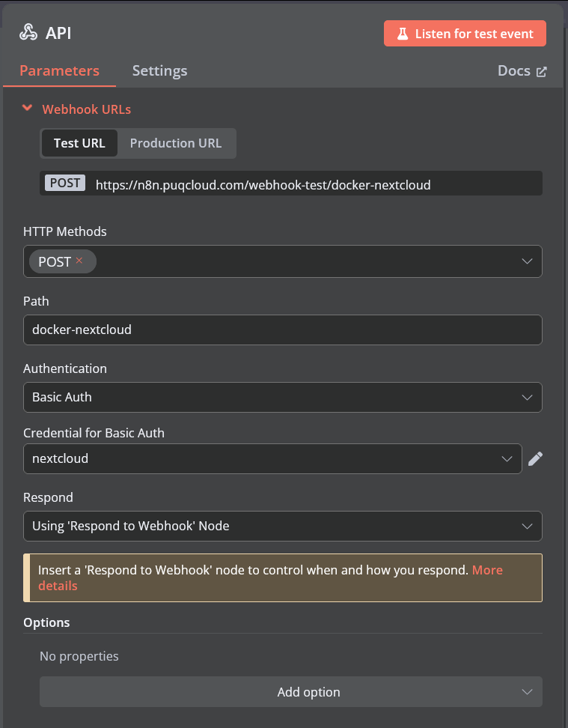
Task: Click the bell icon on Listen for test event
Action: coord(404,33)
